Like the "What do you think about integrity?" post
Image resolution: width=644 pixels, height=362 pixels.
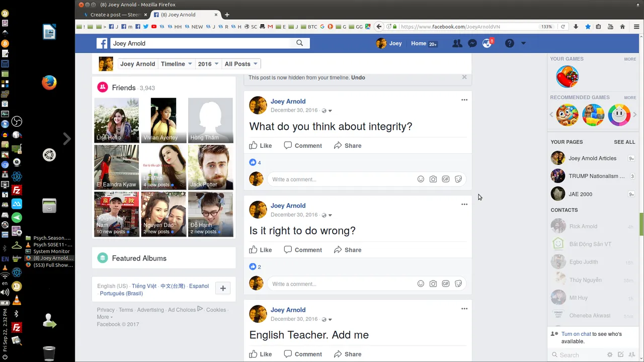pyautogui.click(x=261, y=146)
